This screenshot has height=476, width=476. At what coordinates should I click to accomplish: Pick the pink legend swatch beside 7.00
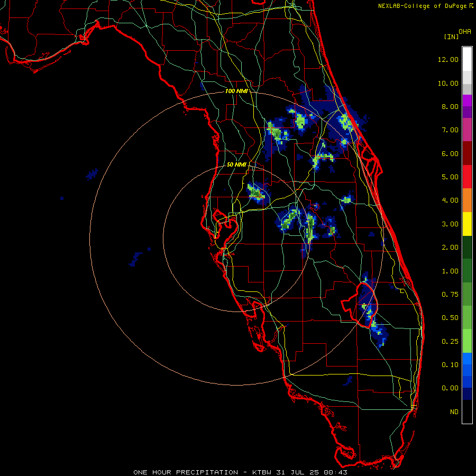click(x=467, y=130)
